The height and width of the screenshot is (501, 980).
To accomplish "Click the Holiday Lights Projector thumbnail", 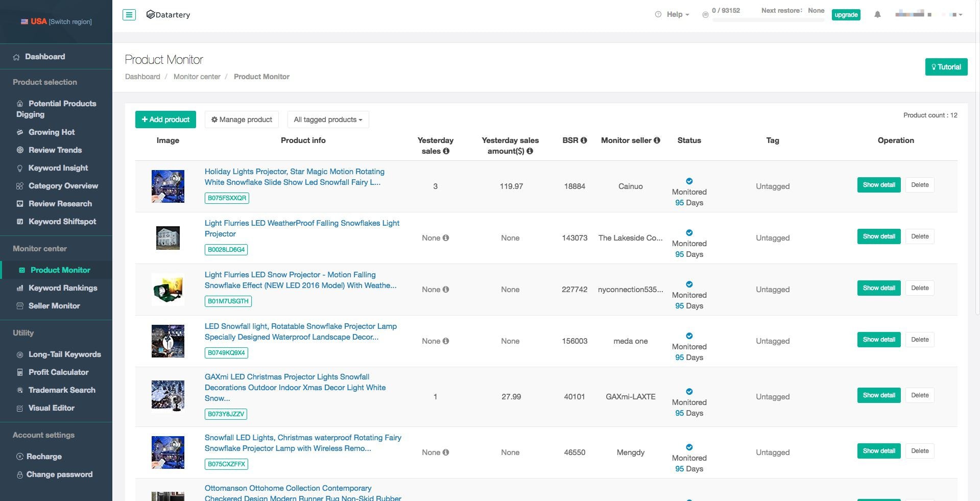I will point(168,186).
